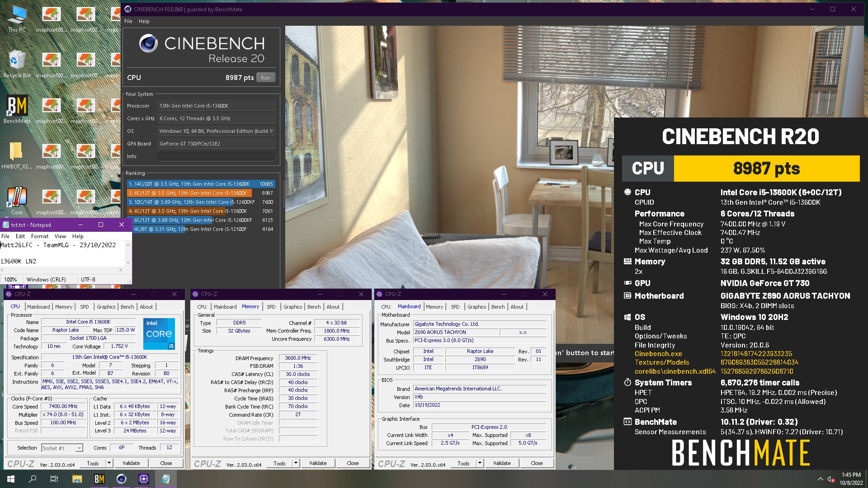Switch to Mainboard tab in left CPU-Z
This screenshot has height=488, width=868.
tap(38, 307)
